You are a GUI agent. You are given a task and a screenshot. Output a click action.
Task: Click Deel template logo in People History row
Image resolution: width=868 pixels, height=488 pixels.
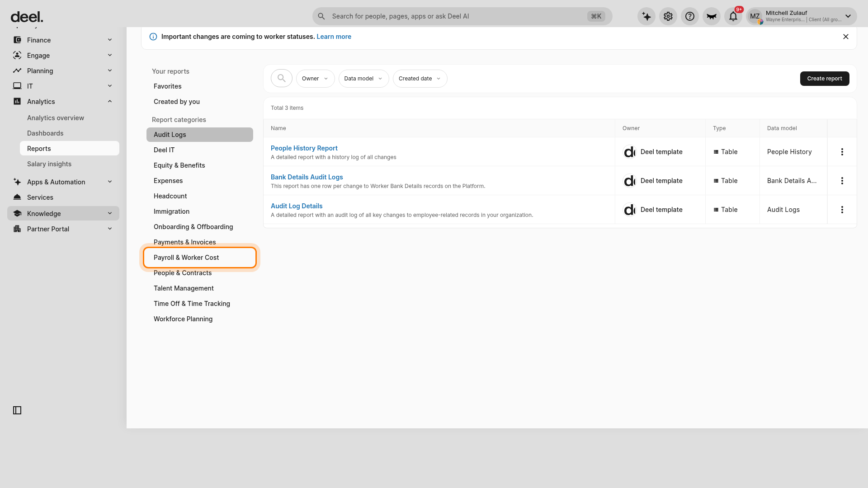[629, 152]
